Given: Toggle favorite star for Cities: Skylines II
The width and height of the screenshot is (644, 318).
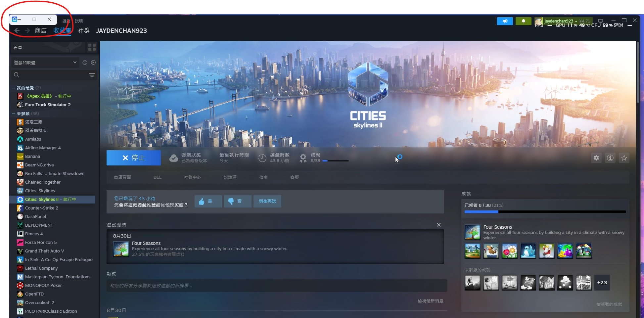Looking at the screenshot, I should pyautogui.click(x=624, y=158).
